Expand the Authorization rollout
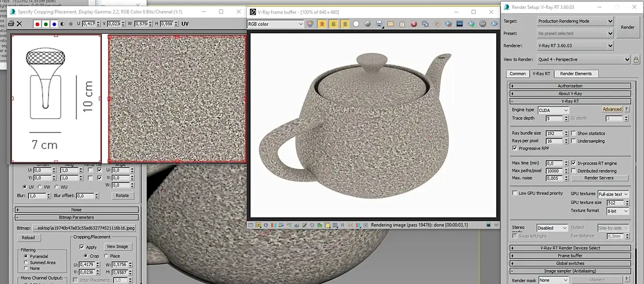Screen dimensions: 644x284 pos(570,86)
